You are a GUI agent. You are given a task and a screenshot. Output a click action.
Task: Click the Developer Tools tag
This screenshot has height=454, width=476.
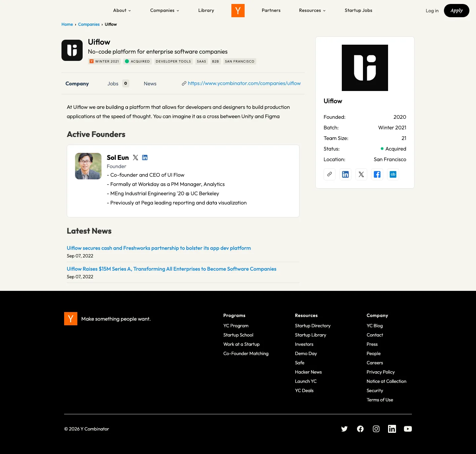coord(173,61)
